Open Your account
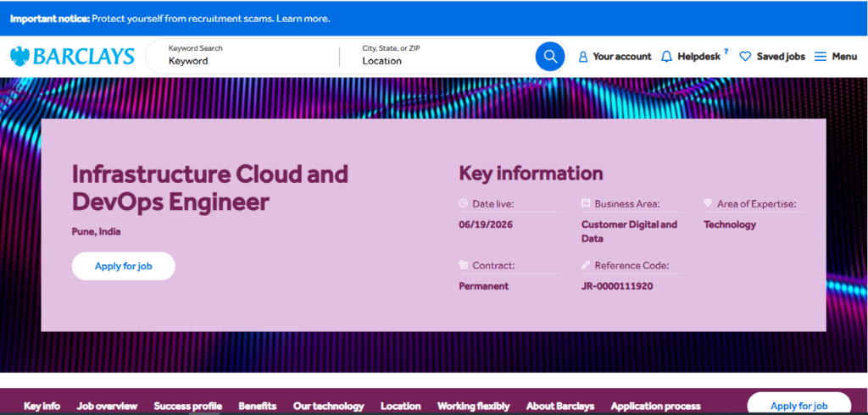The width and height of the screenshot is (868, 415). [x=621, y=57]
